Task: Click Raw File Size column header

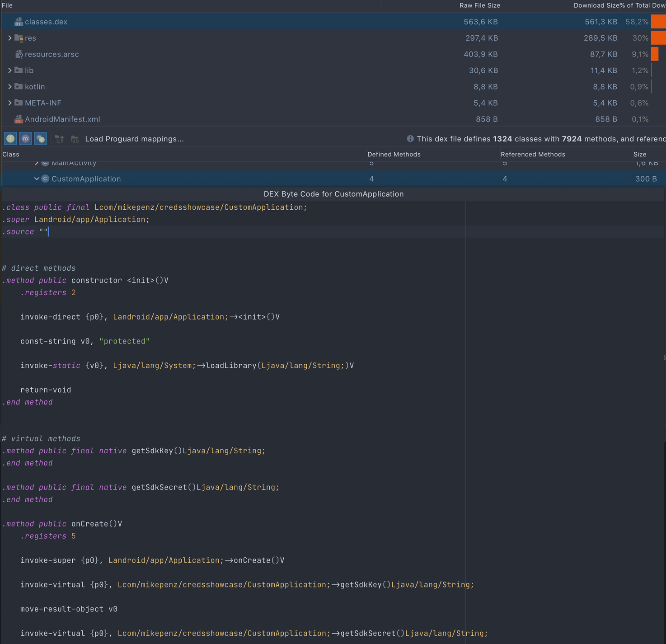Action: point(480,5)
